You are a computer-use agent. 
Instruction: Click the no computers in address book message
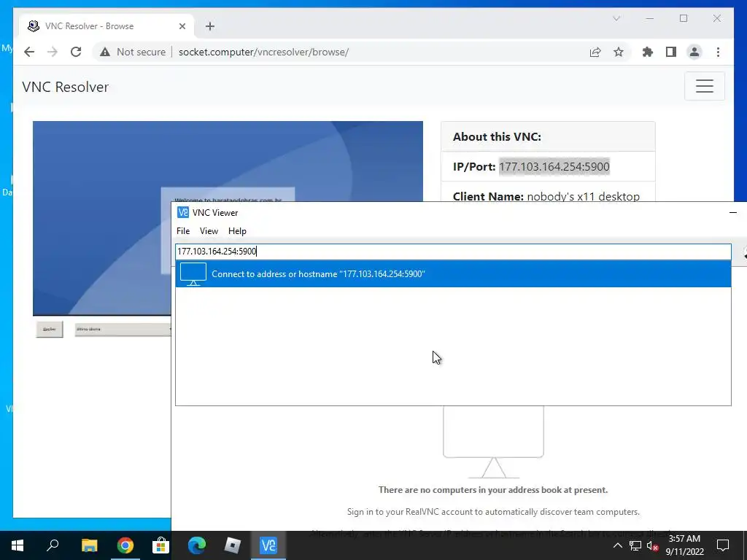click(493, 489)
